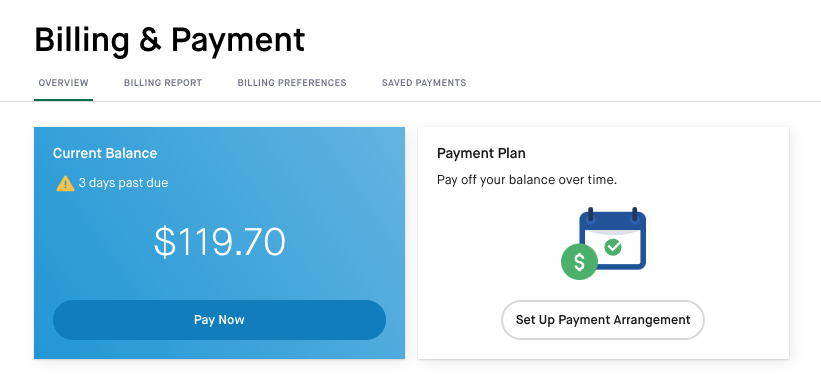821x381 pixels.
Task: Switch to the Overview tab
Action: tap(63, 83)
